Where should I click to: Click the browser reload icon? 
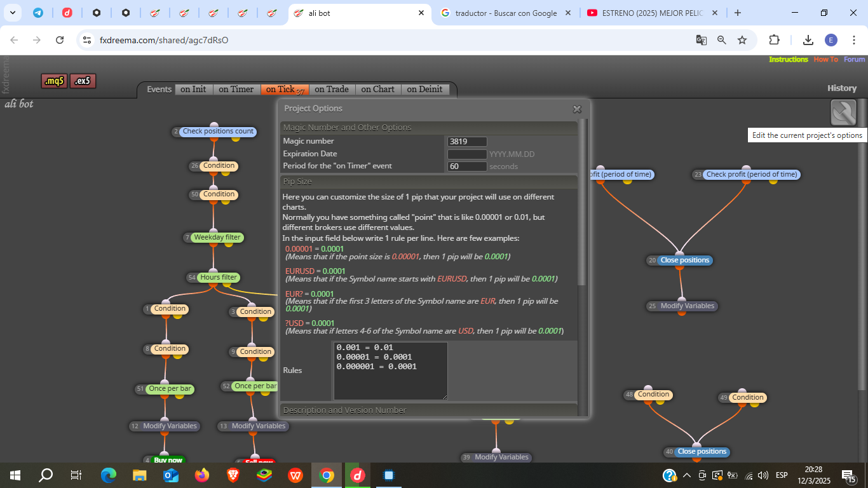(x=60, y=40)
